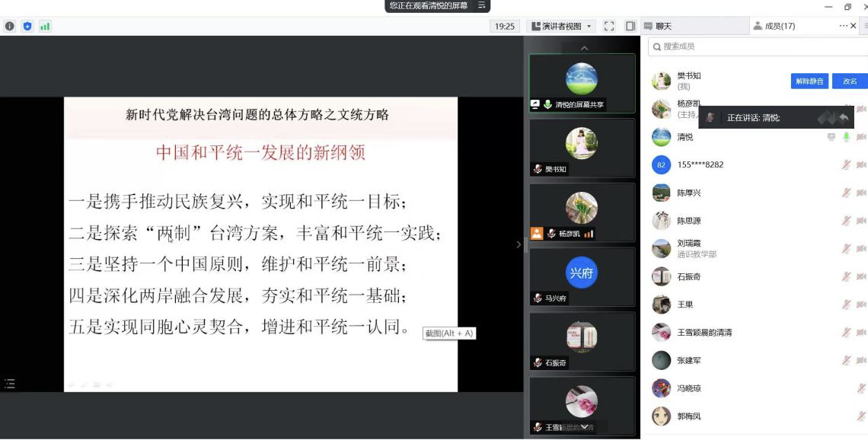
Task: Open the ··· more options in member panel
Action: pos(841,25)
